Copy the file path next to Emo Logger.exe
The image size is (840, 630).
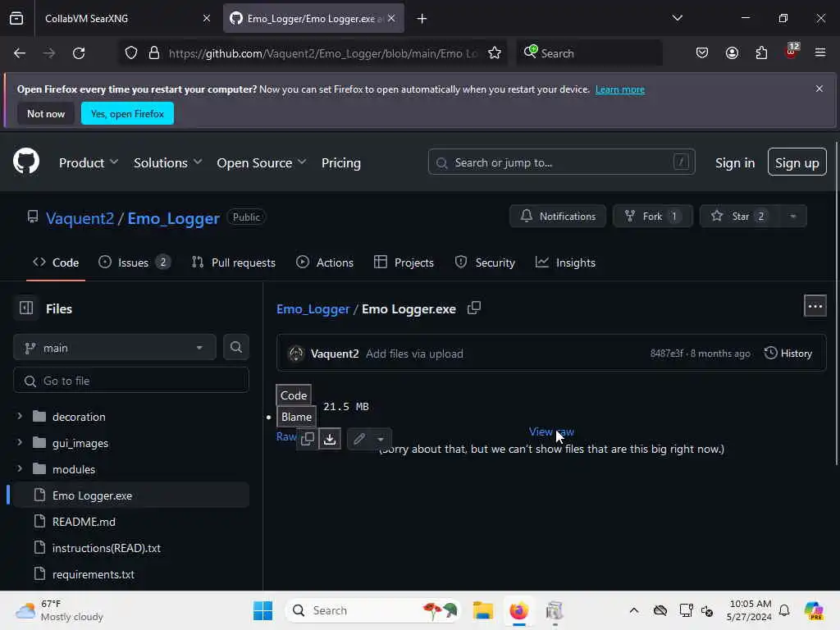(x=474, y=308)
